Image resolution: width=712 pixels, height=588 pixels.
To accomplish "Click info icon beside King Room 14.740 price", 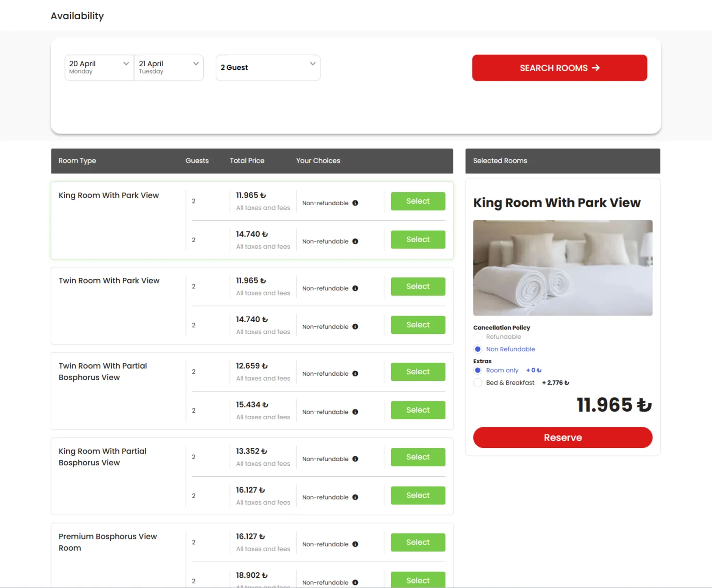I will point(355,241).
